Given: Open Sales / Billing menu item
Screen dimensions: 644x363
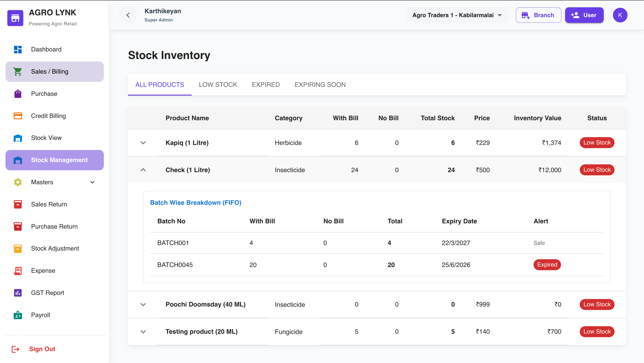Looking at the screenshot, I should tap(54, 72).
